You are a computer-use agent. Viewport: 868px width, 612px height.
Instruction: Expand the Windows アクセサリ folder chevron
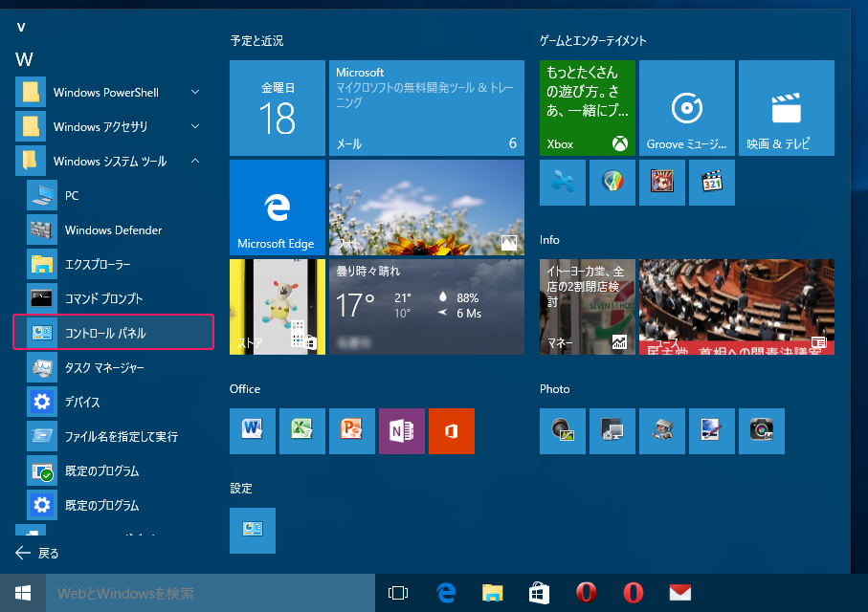tap(195, 126)
